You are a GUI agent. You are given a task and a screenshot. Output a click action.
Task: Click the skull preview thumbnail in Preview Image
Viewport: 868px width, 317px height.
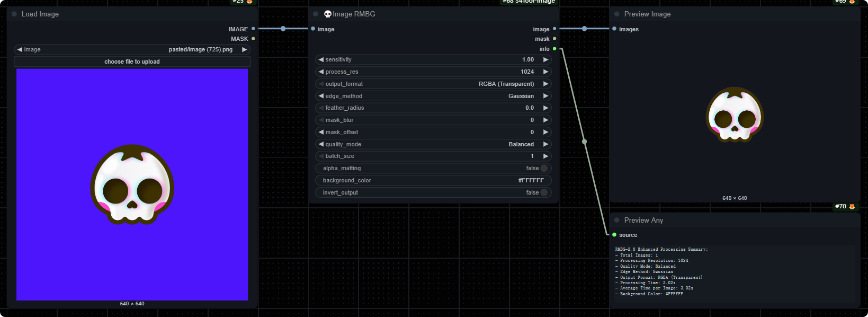click(735, 115)
